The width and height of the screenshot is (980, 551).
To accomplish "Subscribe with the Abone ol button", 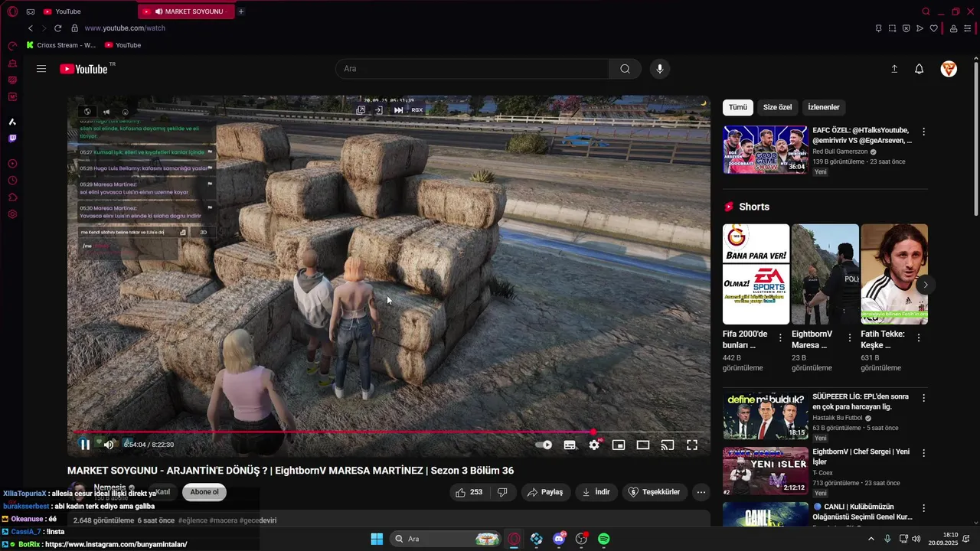I will (204, 492).
